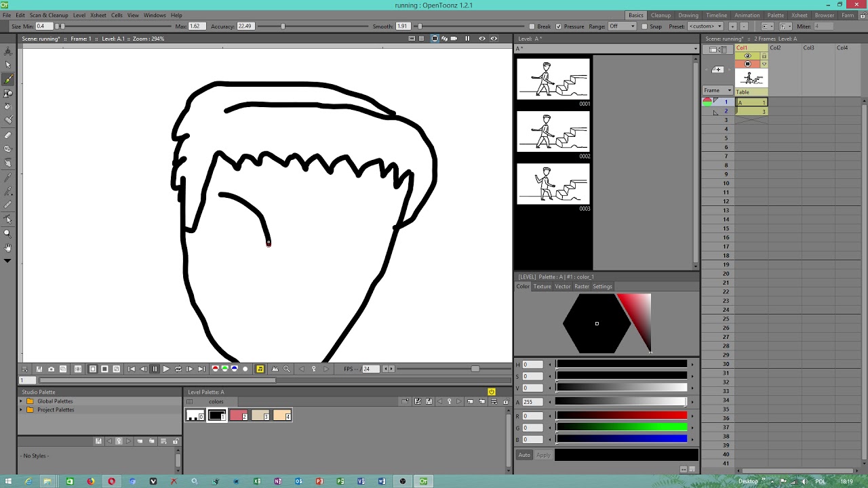868x488 pixels.
Task: Open the level strip A dropdown arrow
Action: click(695, 49)
